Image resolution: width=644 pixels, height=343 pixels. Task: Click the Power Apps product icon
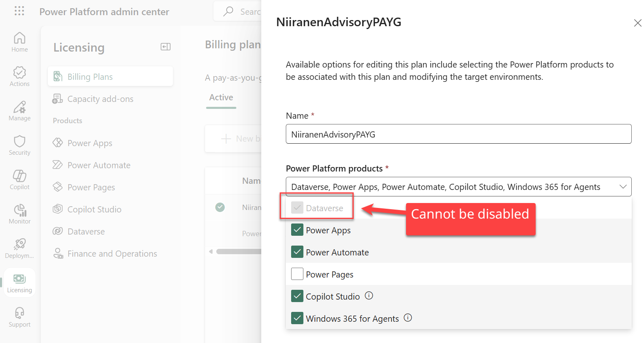(x=58, y=143)
